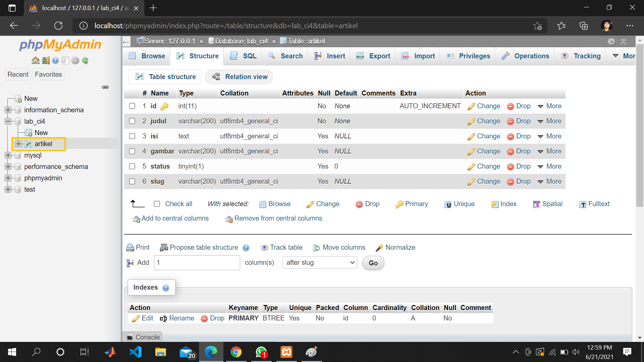Screen dimensions: 644x362
Task: Click the phpMyAdmin home icon
Action: 35,60
